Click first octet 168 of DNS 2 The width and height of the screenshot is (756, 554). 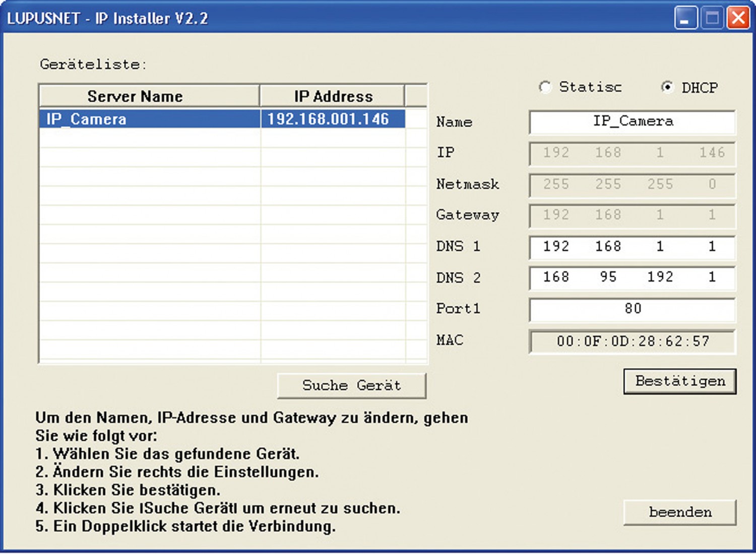tap(556, 277)
